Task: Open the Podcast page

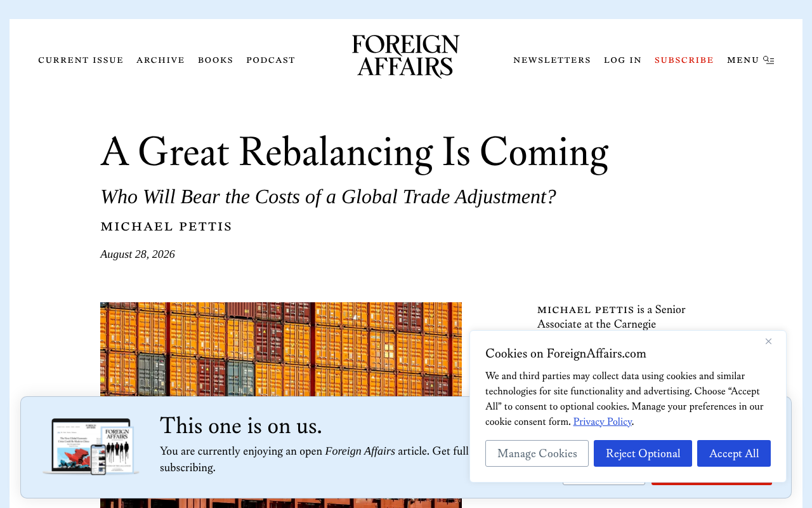Action: click(271, 60)
